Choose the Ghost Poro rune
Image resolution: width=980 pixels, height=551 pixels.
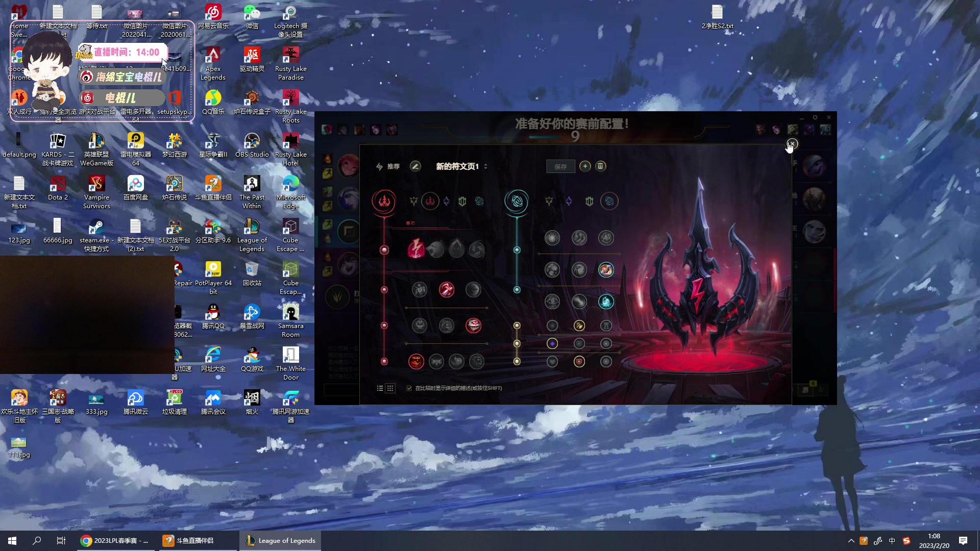point(447,325)
